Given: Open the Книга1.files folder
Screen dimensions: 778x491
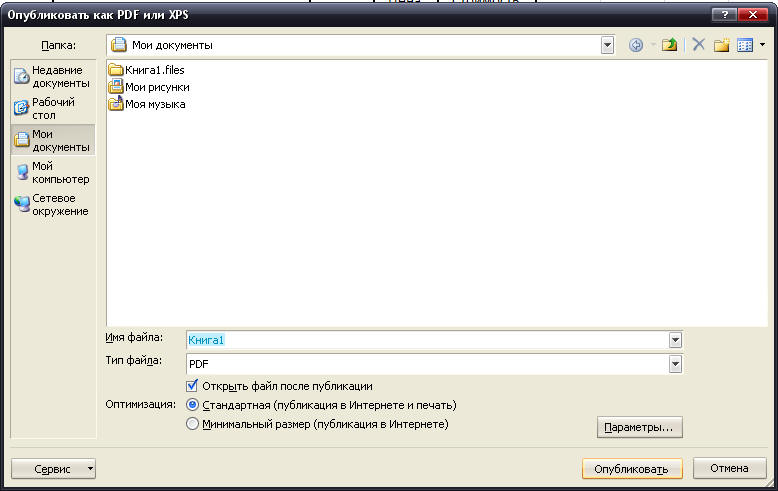Looking at the screenshot, I should (154, 70).
